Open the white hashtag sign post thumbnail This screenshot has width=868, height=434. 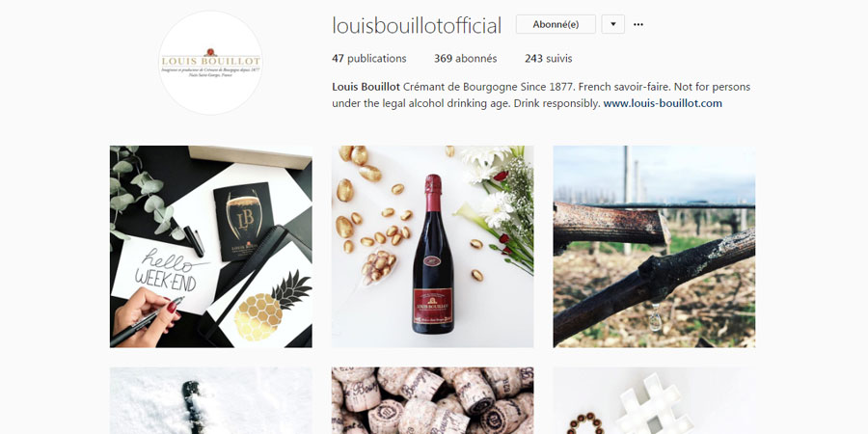[654, 401]
